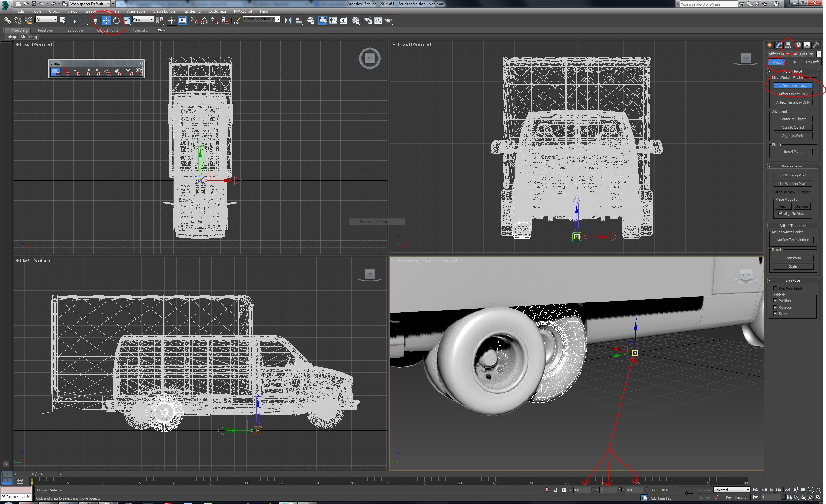
Task: Collapse the Skin Pose rollout
Action: click(793, 280)
